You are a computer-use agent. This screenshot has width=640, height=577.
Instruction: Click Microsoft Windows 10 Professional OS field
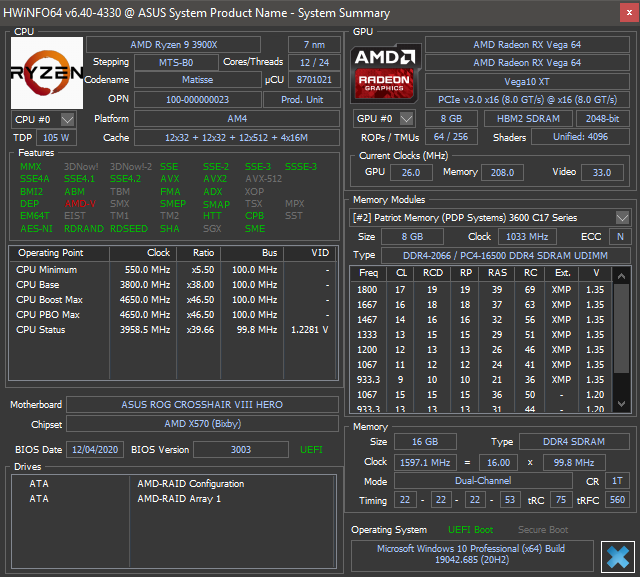click(x=472, y=554)
